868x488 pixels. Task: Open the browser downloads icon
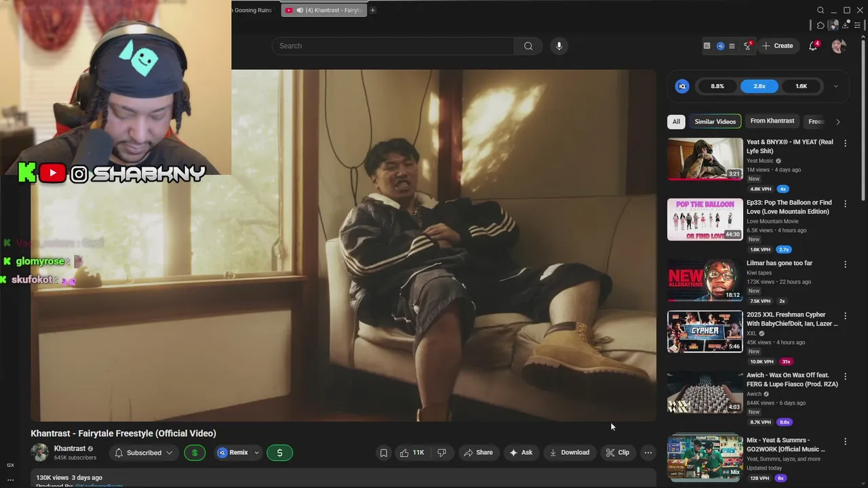[x=846, y=25]
